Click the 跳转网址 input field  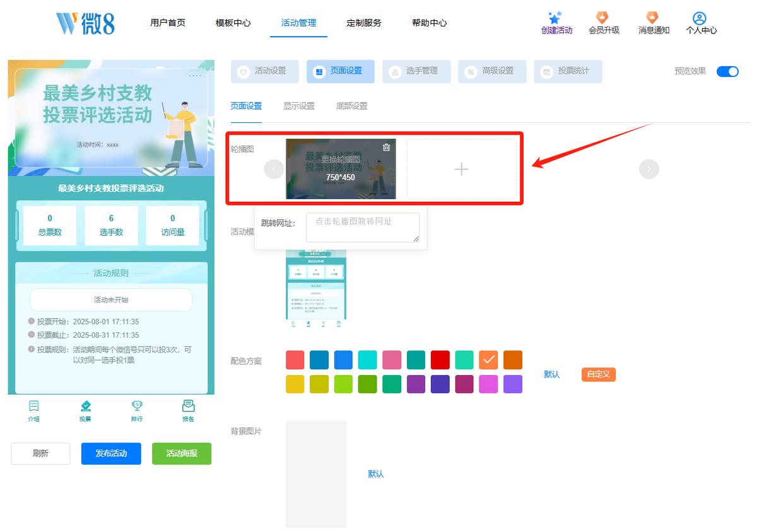tap(363, 228)
